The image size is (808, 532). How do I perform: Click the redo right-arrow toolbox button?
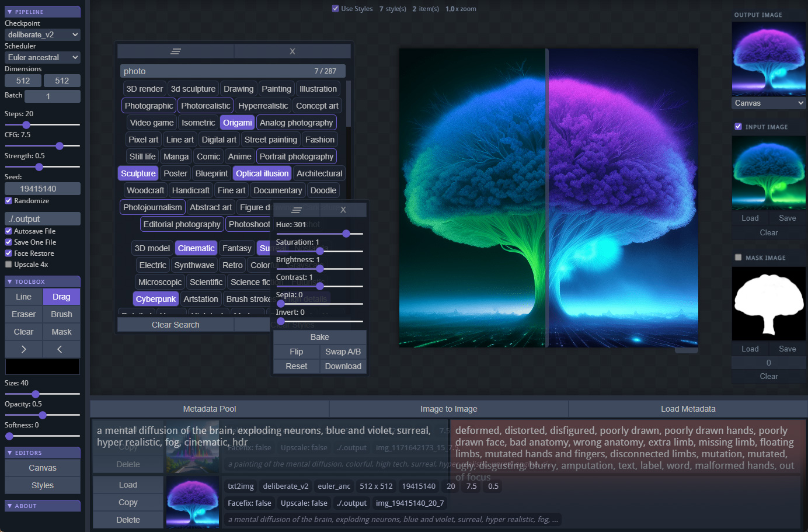coord(23,349)
